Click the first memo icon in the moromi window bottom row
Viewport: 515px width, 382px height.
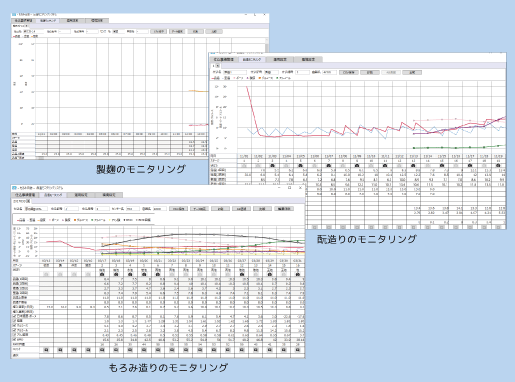tap(46, 350)
